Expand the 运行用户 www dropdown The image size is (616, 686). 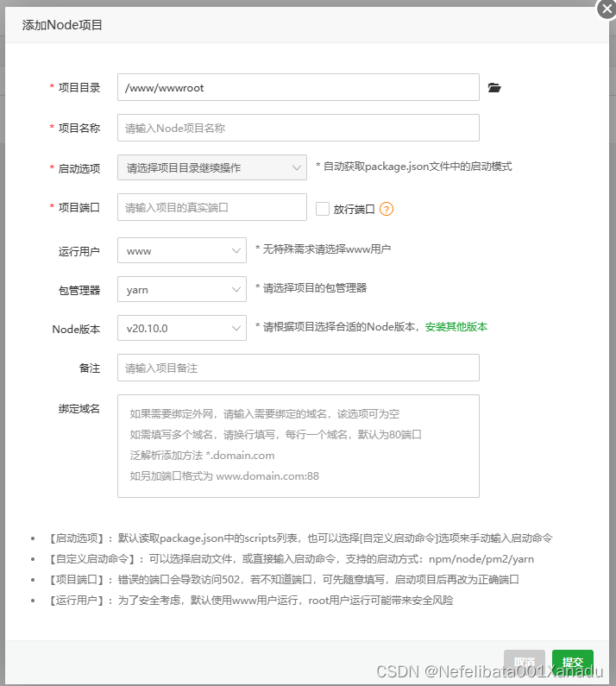[182, 251]
